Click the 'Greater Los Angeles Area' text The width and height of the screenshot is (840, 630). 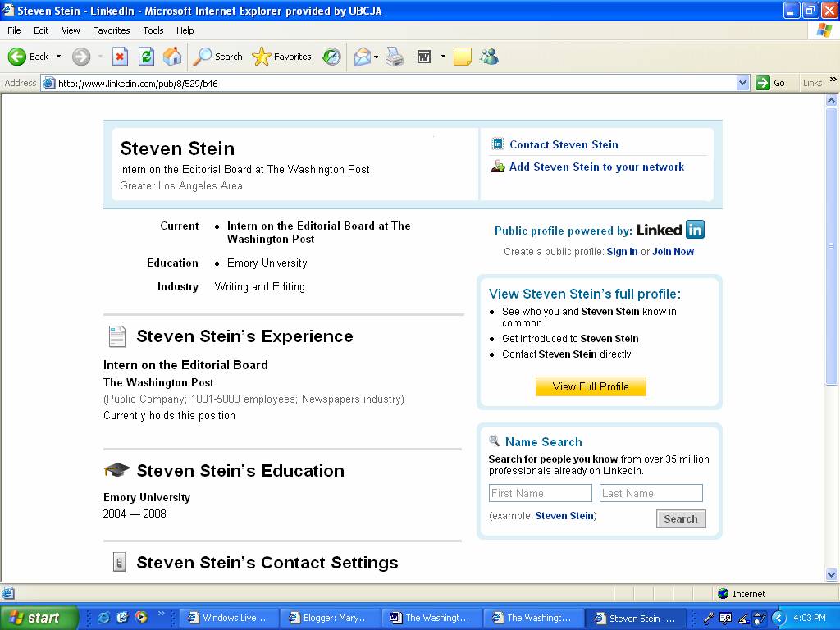click(181, 186)
